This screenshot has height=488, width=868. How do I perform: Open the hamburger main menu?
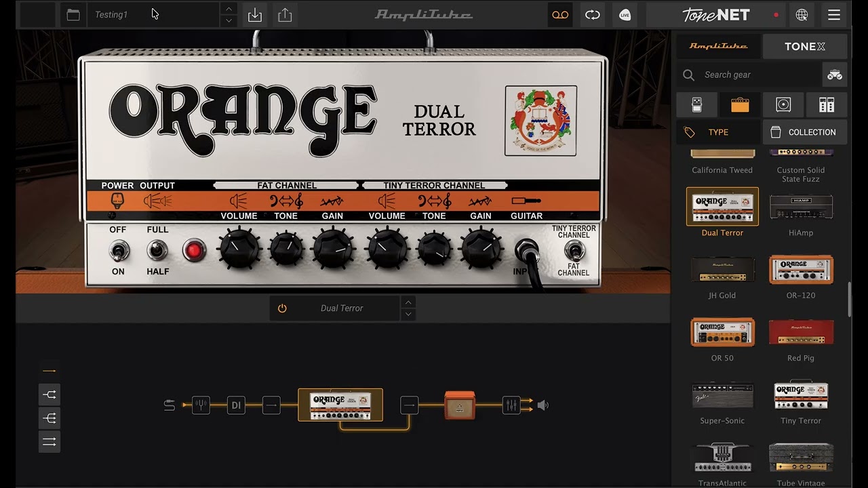(834, 15)
